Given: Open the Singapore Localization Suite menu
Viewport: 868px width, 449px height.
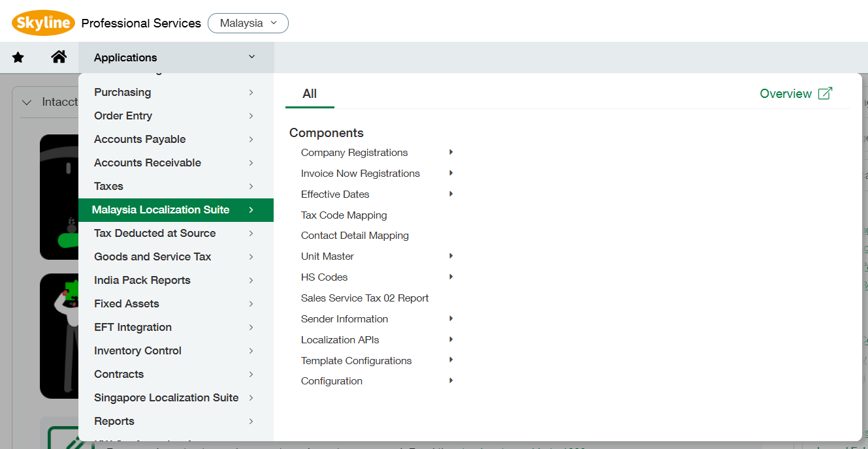Looking at the screenshot, I should click(x=166, y=397).
